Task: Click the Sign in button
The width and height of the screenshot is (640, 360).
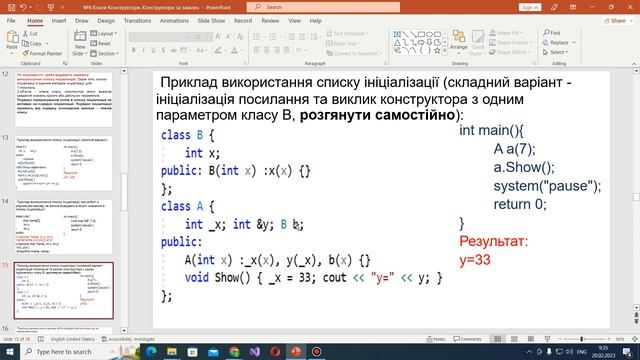Action: (530, 7)
